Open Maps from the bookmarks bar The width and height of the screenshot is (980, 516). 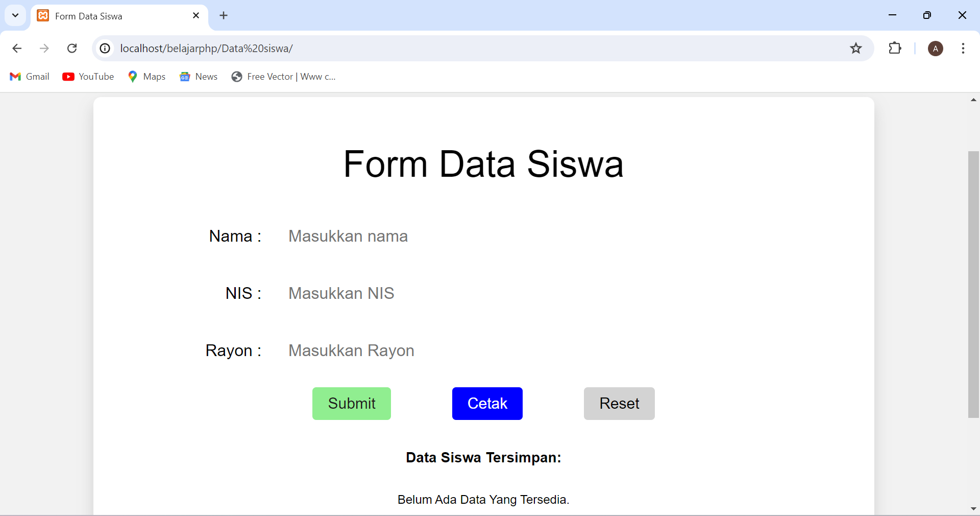pos(146,77)
